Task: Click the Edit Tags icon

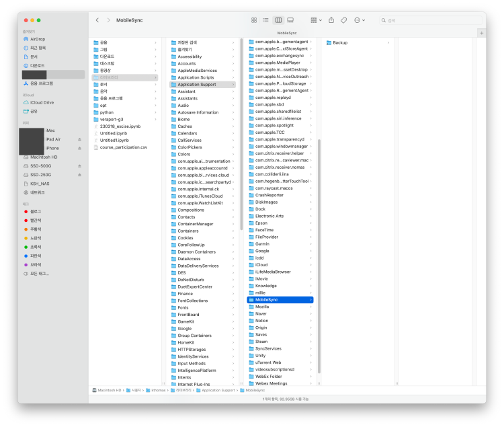Action: point(343,20)
